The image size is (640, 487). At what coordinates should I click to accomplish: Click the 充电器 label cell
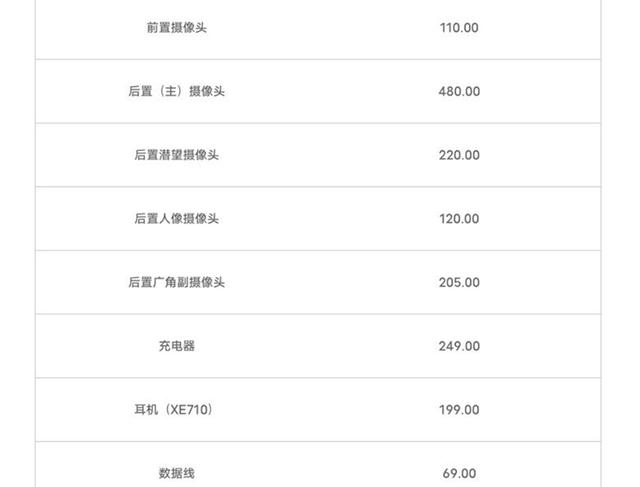[176, 346]
